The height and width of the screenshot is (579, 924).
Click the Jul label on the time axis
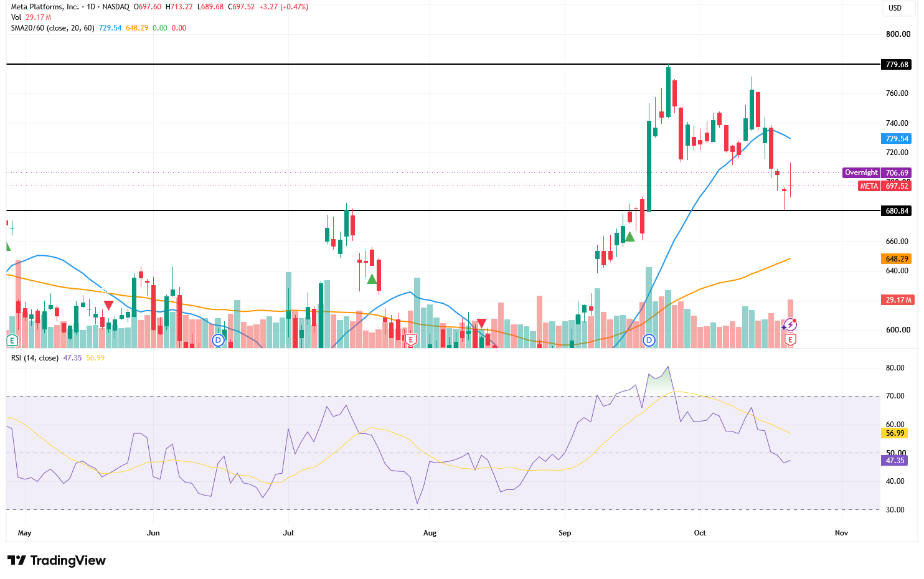click(288, 533)
